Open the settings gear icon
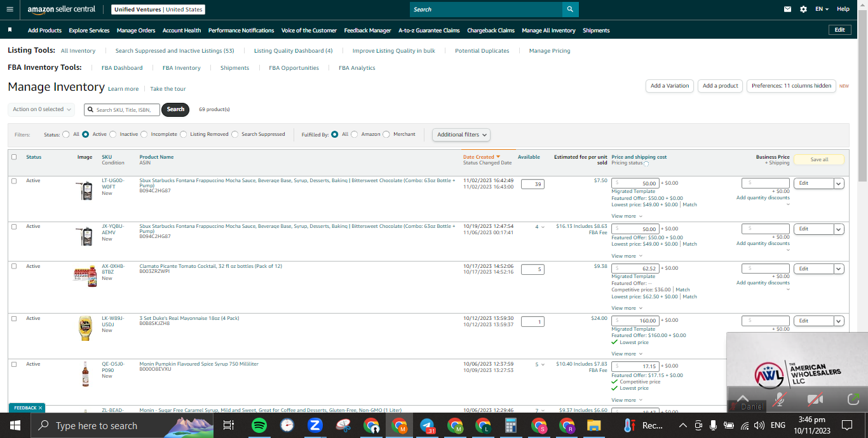 tap(803, 10)
